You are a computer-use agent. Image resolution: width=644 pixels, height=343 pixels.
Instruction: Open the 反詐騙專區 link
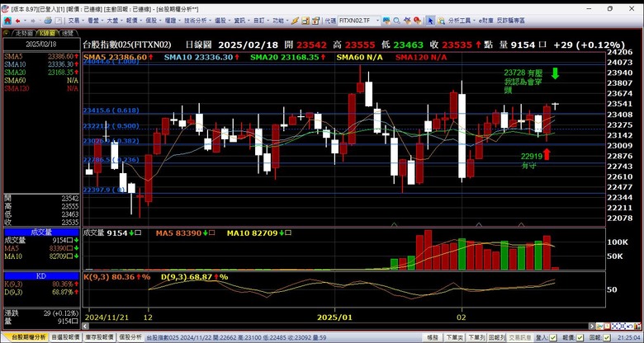510,21
